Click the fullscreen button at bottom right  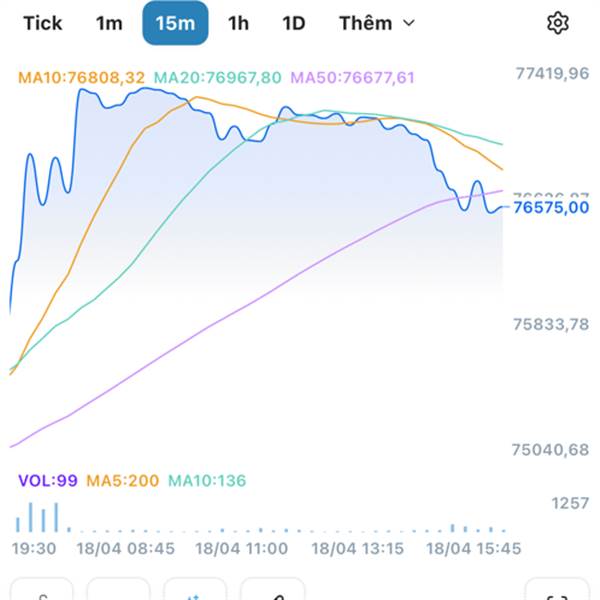click(557, 592)
